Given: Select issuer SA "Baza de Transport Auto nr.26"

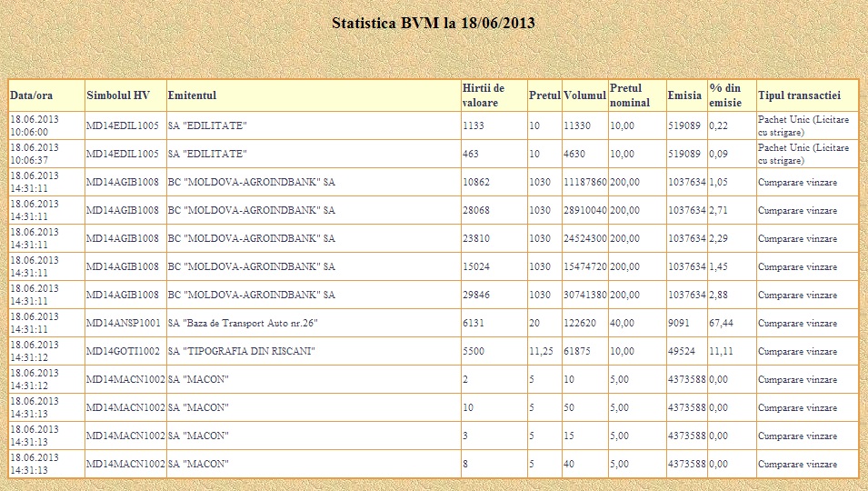Looking at the screenshot, I should (x=243, y=324).
